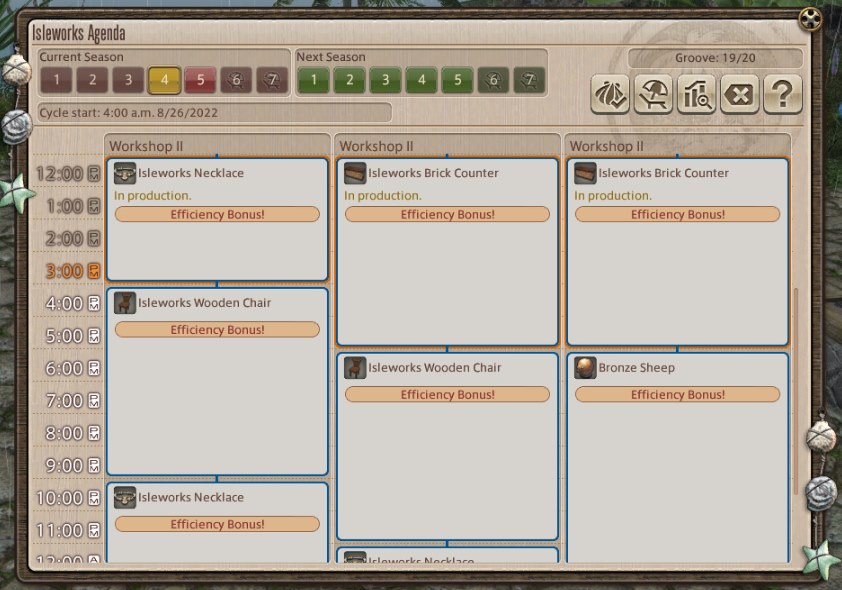This screenshot has height=590, width=842.
Task: Select the Bronze Sheep production slot
Action: [x=678, y=458]
